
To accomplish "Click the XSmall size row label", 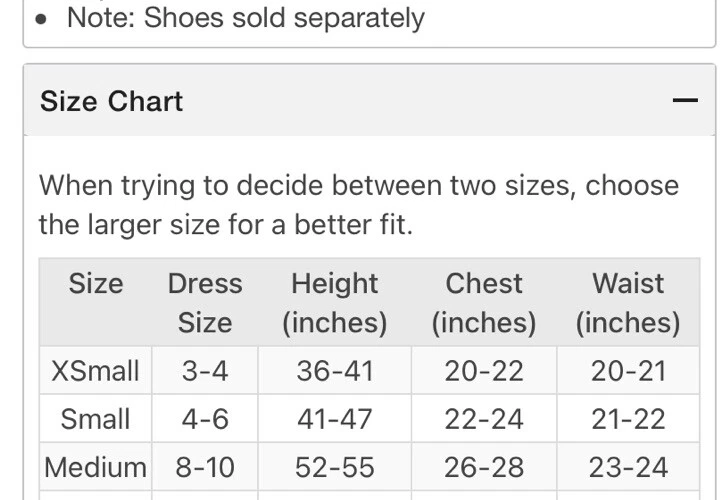I will 95,371.
